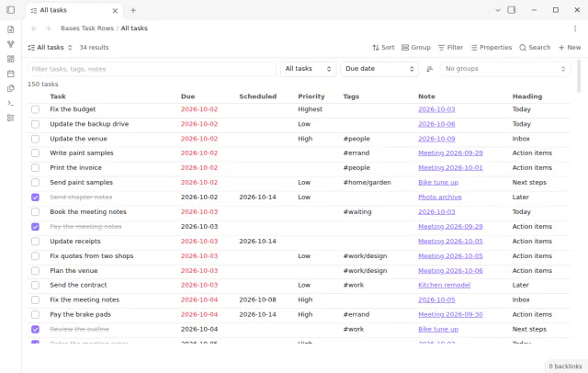Navigate forward with the right arrow
This screenshot has height=373, width=588.
[48, 28]
